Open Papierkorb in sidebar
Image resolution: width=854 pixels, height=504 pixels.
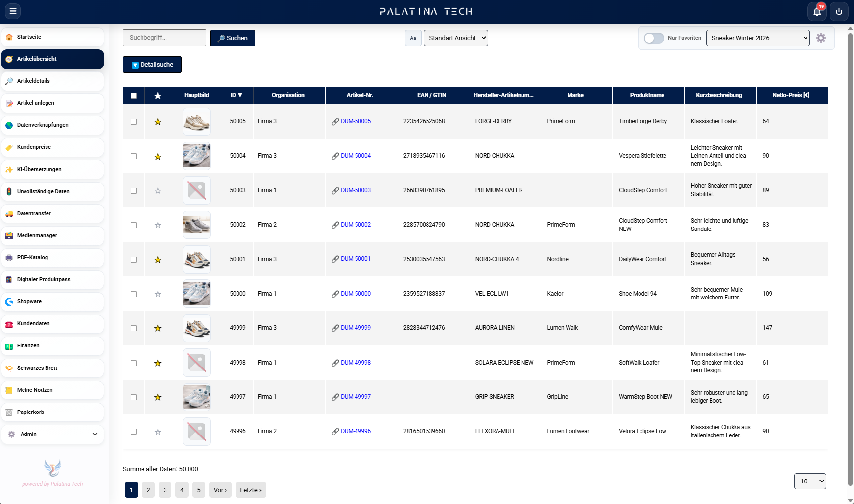(52, 412)
